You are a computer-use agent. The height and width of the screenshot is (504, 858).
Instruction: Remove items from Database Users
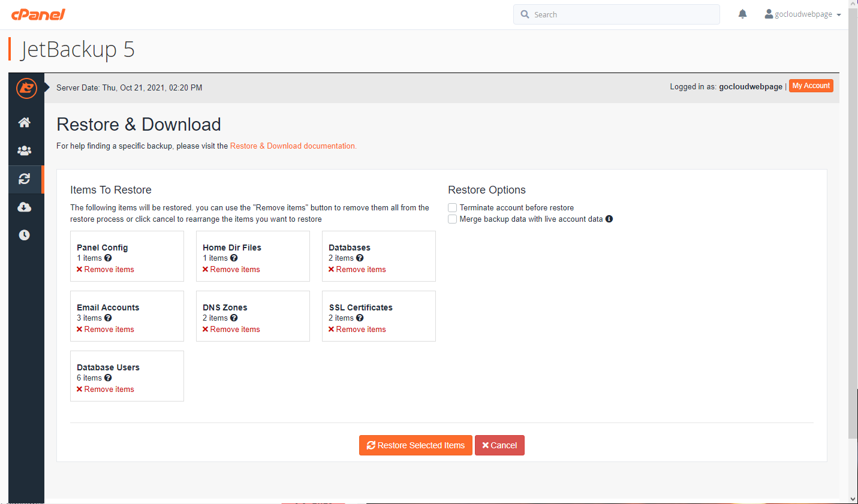coord(106,389)
